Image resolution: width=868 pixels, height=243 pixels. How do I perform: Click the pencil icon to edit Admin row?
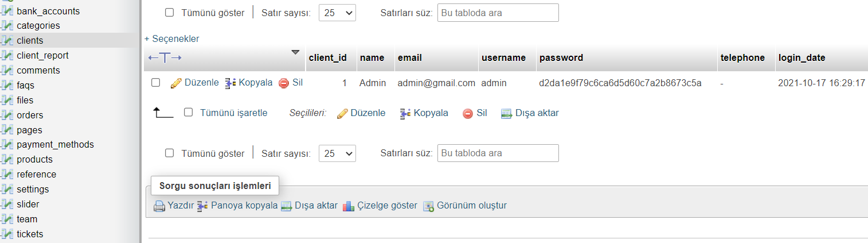(177, 83)
